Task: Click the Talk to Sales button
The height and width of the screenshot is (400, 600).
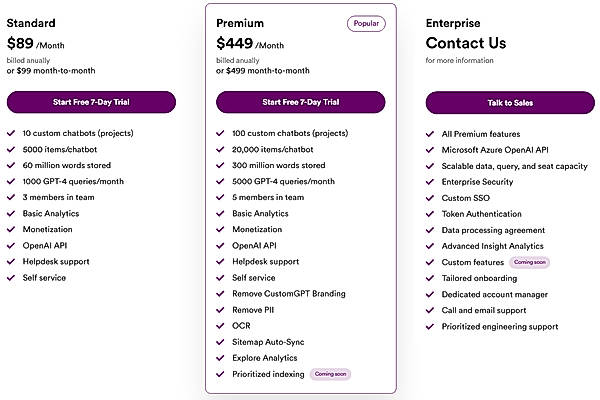Action: click(510, 101)
